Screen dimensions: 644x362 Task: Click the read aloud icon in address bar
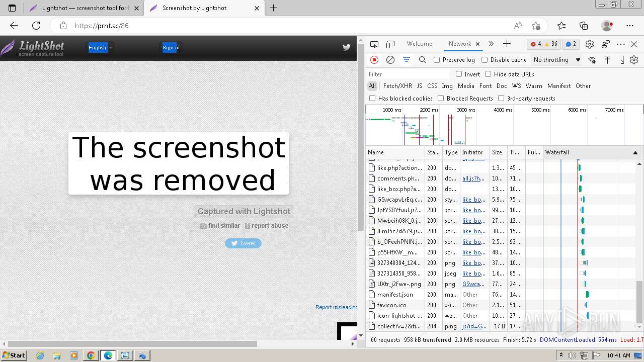(518, 26)
